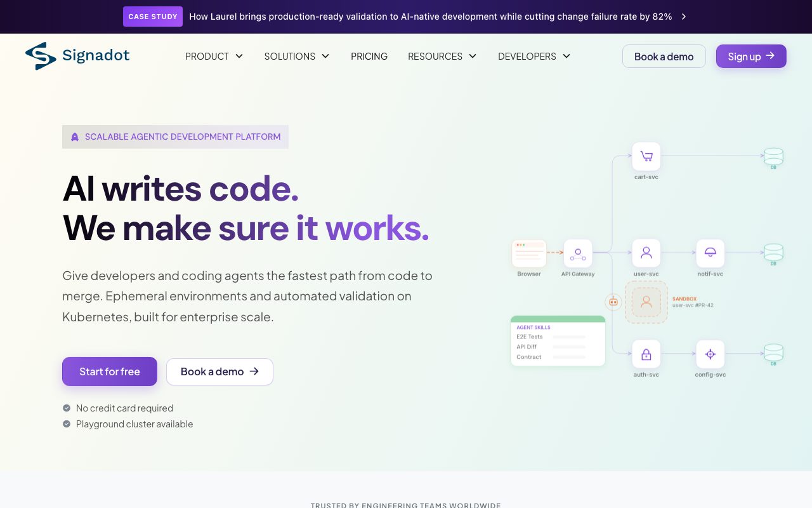Click the Contract row in Agent Skills
Screen dimensions: 812x508
coord(551,357)
